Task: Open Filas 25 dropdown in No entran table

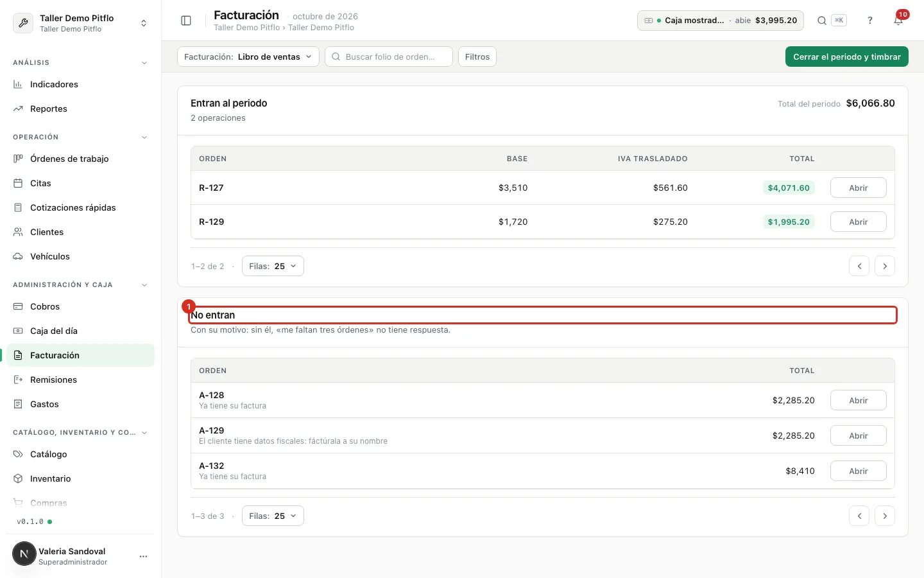Action: pyautogui.click(x=273, y=516)
